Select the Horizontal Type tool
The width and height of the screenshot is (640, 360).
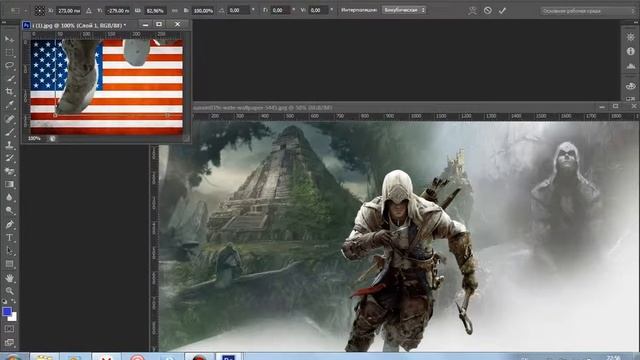tap(9, 238)
